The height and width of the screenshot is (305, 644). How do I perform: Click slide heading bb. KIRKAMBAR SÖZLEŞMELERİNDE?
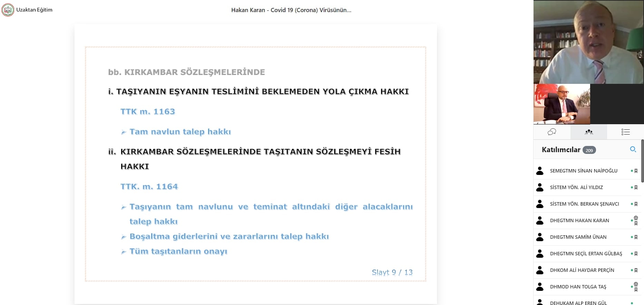[x=187, y=72]
